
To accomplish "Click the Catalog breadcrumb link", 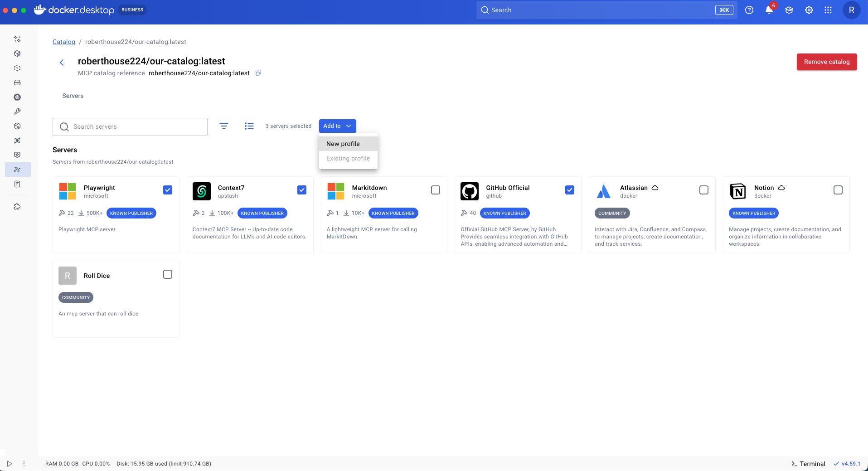I will tap(64, 42).
